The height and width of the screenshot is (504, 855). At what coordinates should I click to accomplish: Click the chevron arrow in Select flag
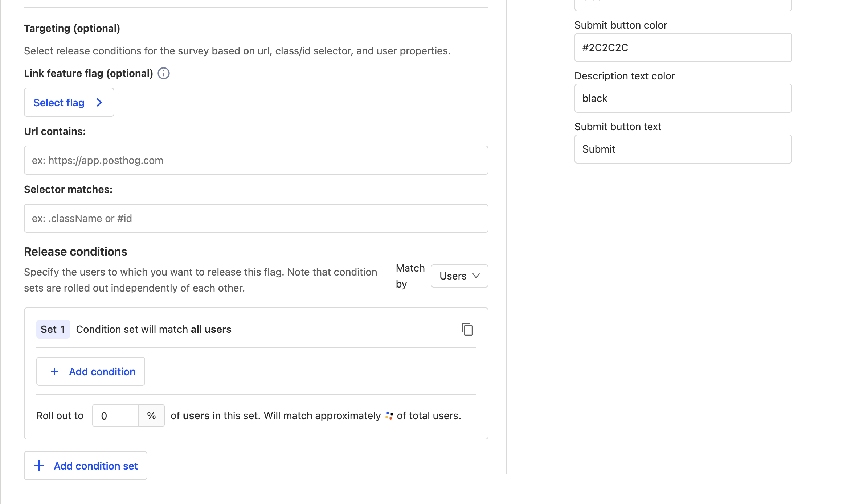click(99, 103)
